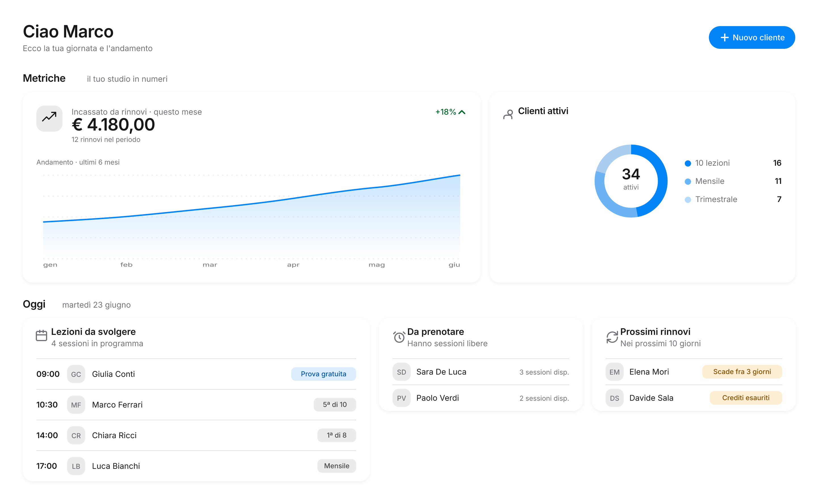This screenshot has width=818, height=504.
Task: Click the 10:30 time slot
Action: tap(47, 405)
